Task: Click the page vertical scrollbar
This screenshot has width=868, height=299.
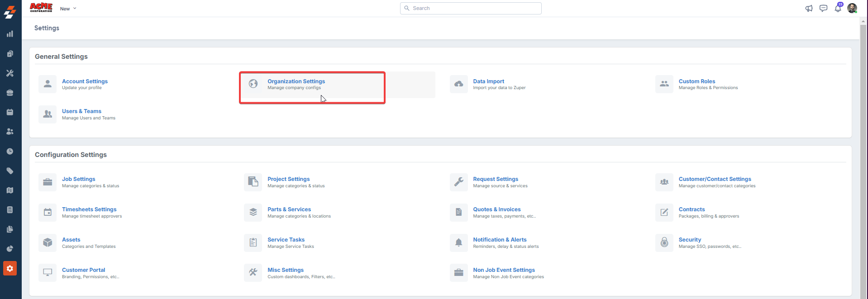Action: click(x=863, y=136)
